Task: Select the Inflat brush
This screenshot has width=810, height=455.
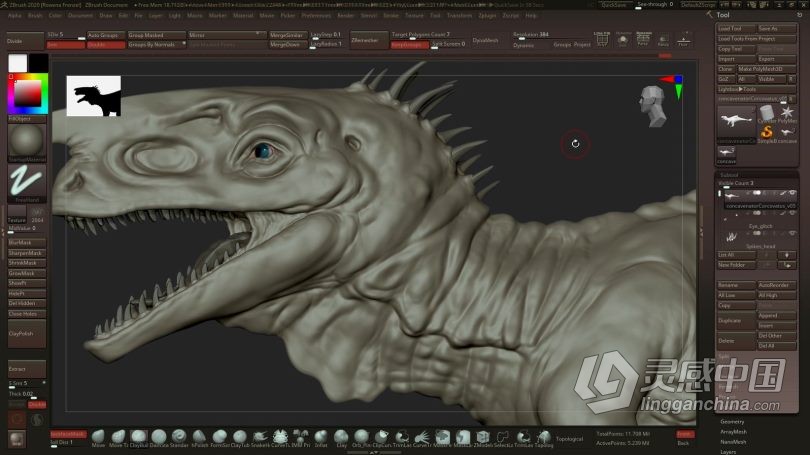Action: [x=321, y=437]
